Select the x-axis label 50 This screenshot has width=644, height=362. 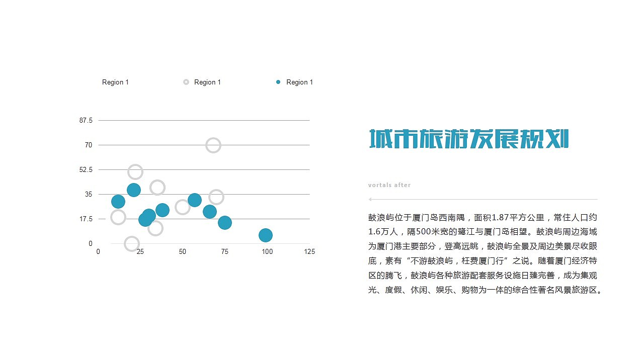click(x=183, y=251)
